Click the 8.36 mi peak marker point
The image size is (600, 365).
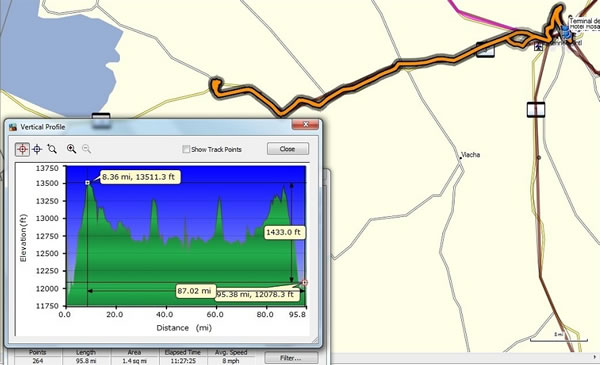pyautogui.click(x=87, y=183)
